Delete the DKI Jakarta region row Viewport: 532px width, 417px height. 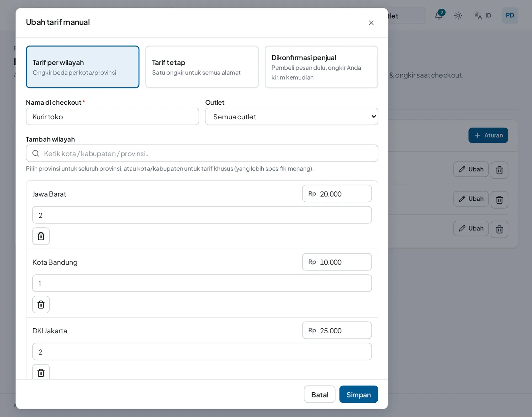[41, 373]
